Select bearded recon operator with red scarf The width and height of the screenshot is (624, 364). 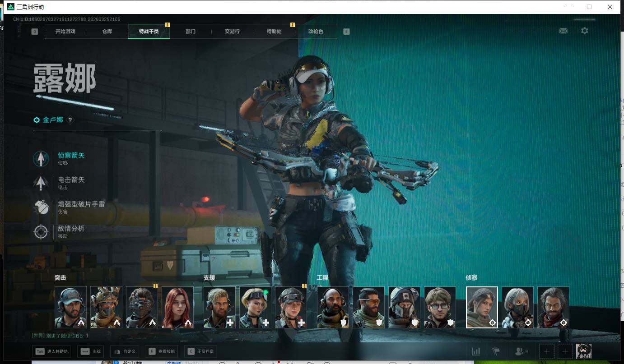point(554,307)
